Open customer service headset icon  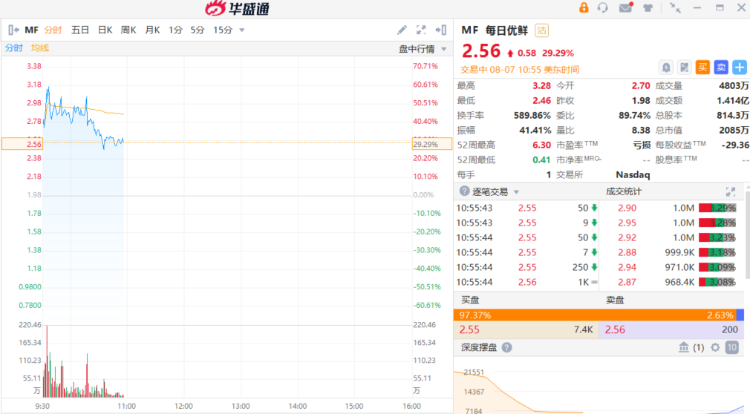603,8
